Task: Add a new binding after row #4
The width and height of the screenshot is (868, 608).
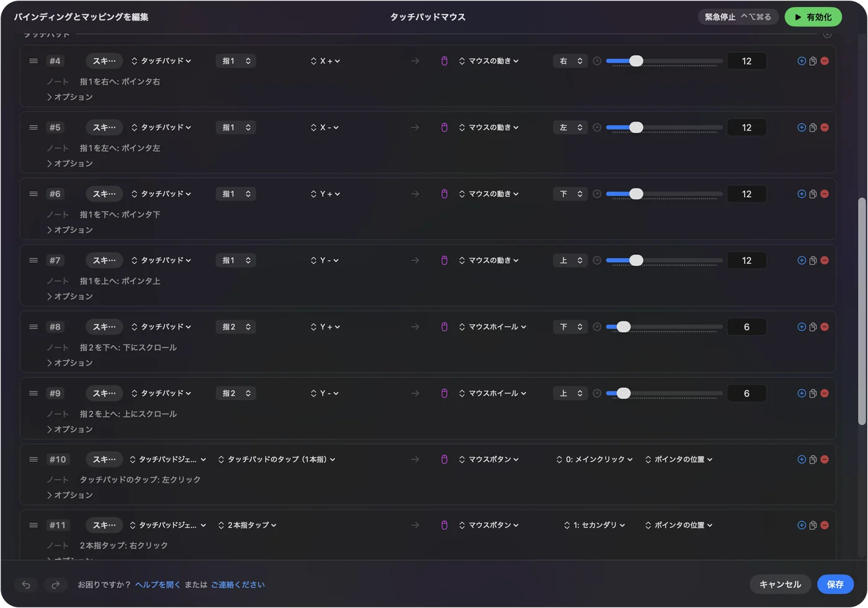Action: [x=802, y=61]
